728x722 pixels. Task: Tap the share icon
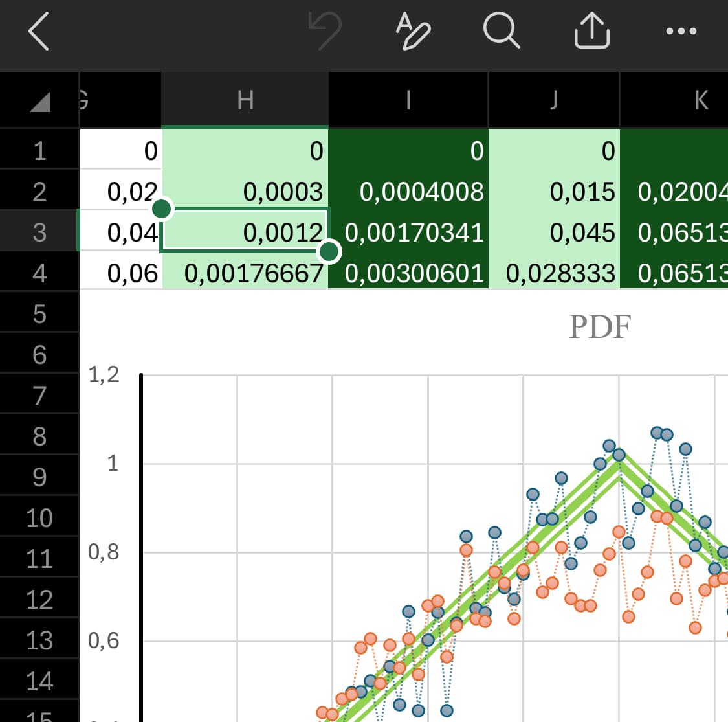point(591,31)
